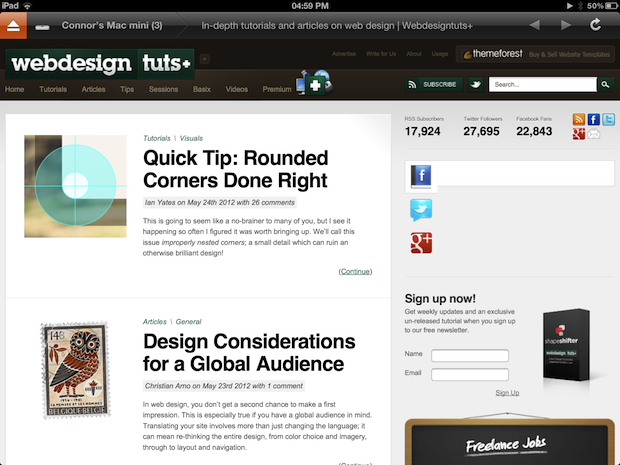Go back with the left arrow
Image resolution: width=620 pixels, height=465 pixels.
[x=535, y=25]
